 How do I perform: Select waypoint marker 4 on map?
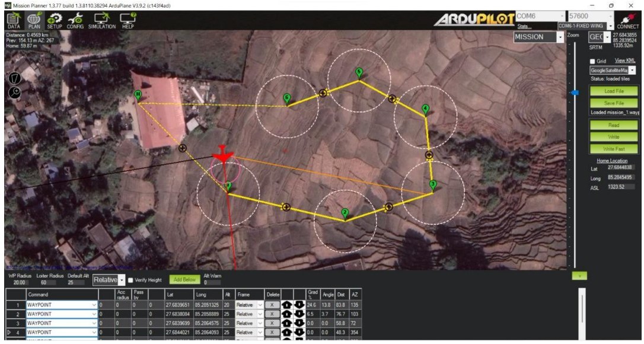(426, 110)
